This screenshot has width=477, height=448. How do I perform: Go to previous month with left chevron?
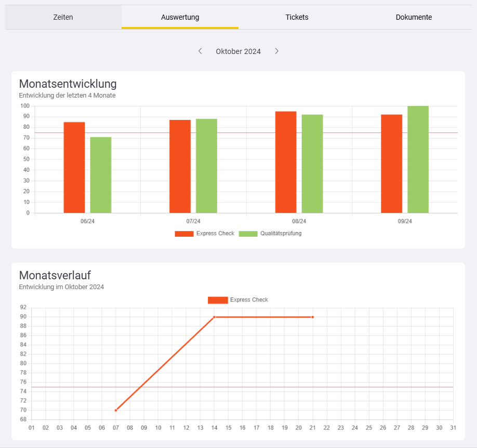(x=200, y=51)
